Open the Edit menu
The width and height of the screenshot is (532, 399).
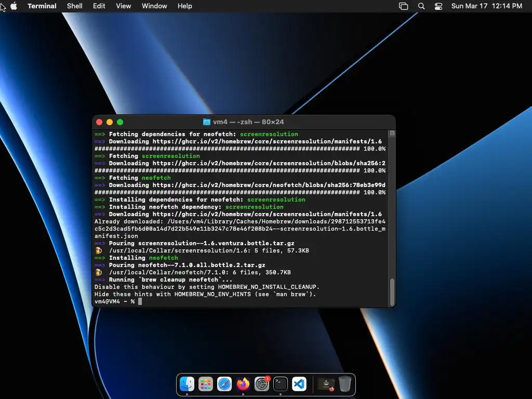click(x=99, y=6)
